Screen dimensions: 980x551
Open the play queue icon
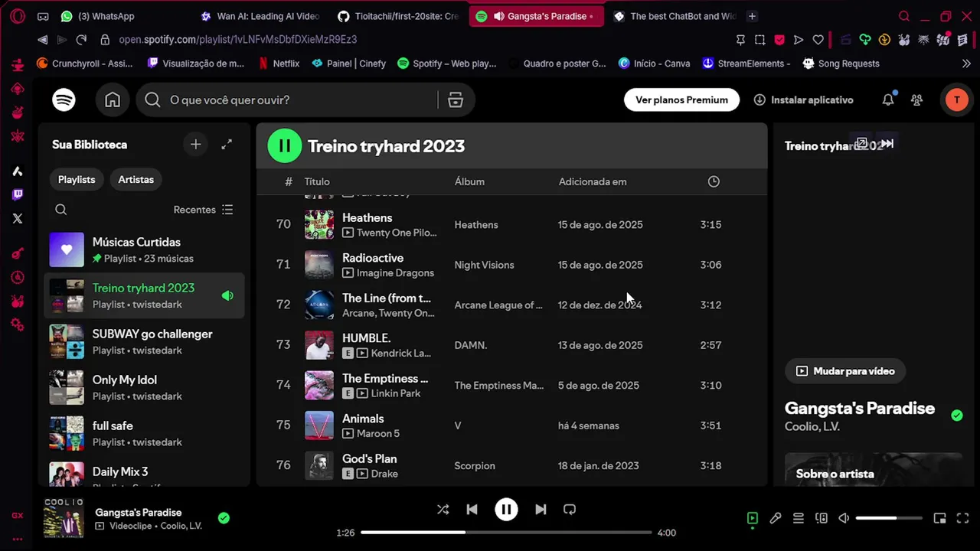tap(799, 518)
